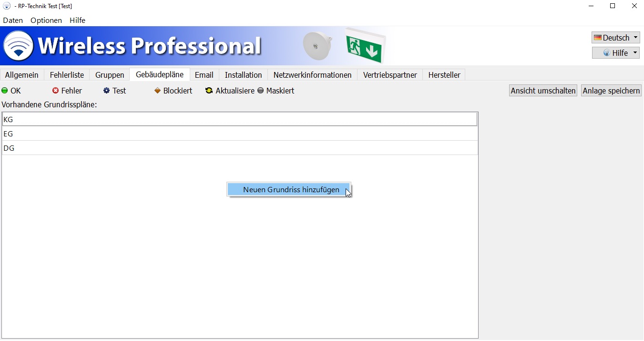This screenshot has height=341, width=644.
Task: Click the emergency exit sign image
Action: coord(365,45)
